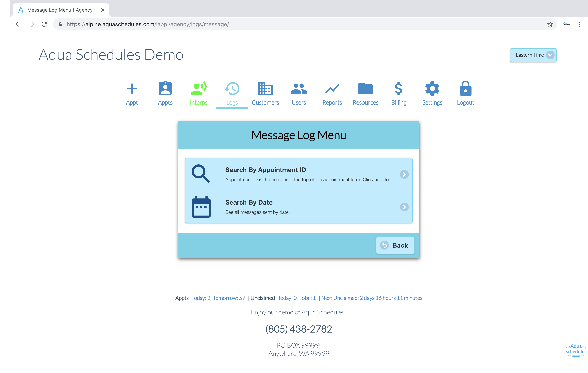Go to Users people icon

point(299,89)
